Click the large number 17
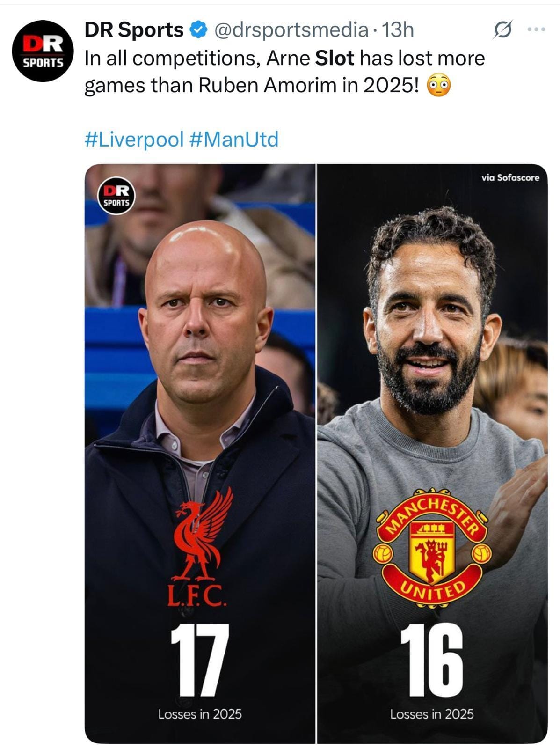This screenshot has width=560, height=749. pos(200,660)
